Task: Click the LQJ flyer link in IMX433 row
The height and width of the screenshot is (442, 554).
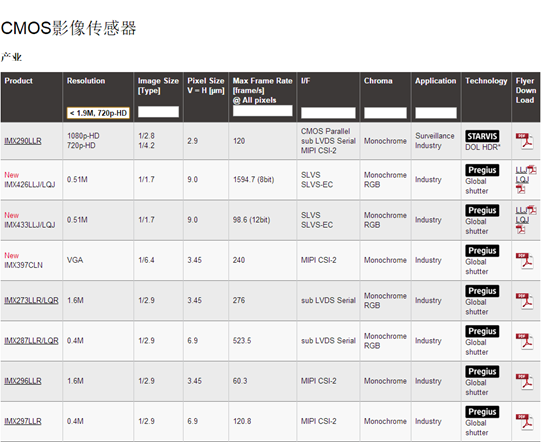Action: [522, 220]
